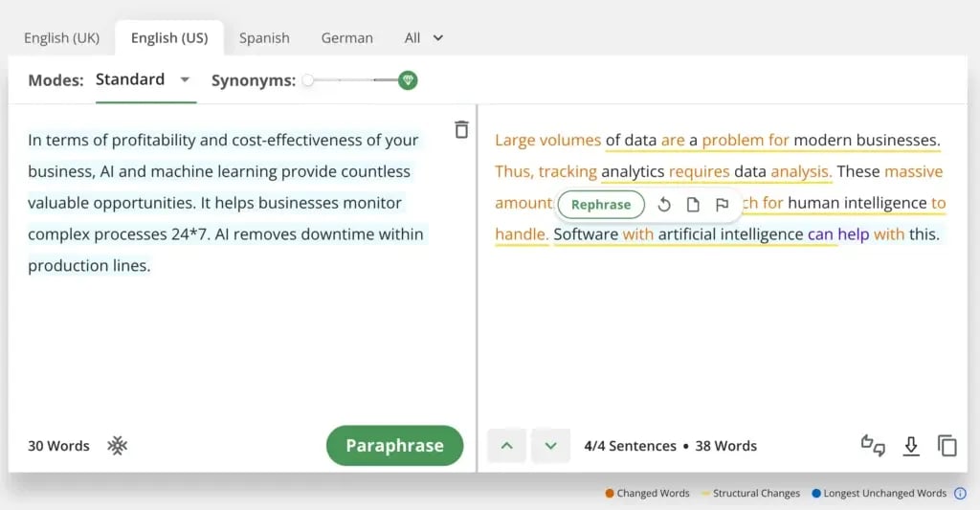Image resolution: width=980 pixels, height=510 pixels.
Task: Click the Rephrase button in popup
Action: pyautogui.click(x=601, y=205)
